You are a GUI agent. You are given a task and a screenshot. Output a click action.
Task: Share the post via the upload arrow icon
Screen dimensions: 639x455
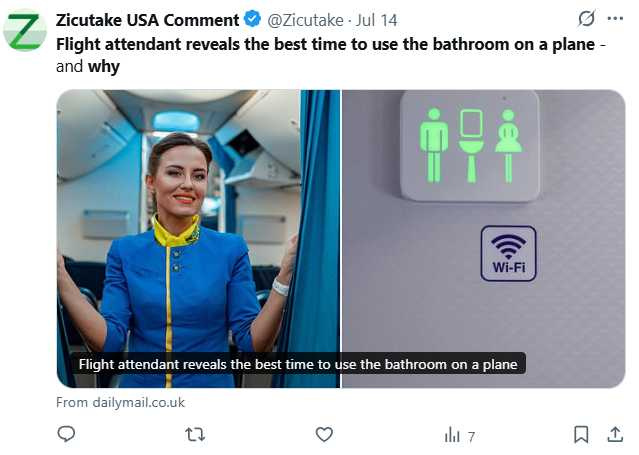click(615, 434)
